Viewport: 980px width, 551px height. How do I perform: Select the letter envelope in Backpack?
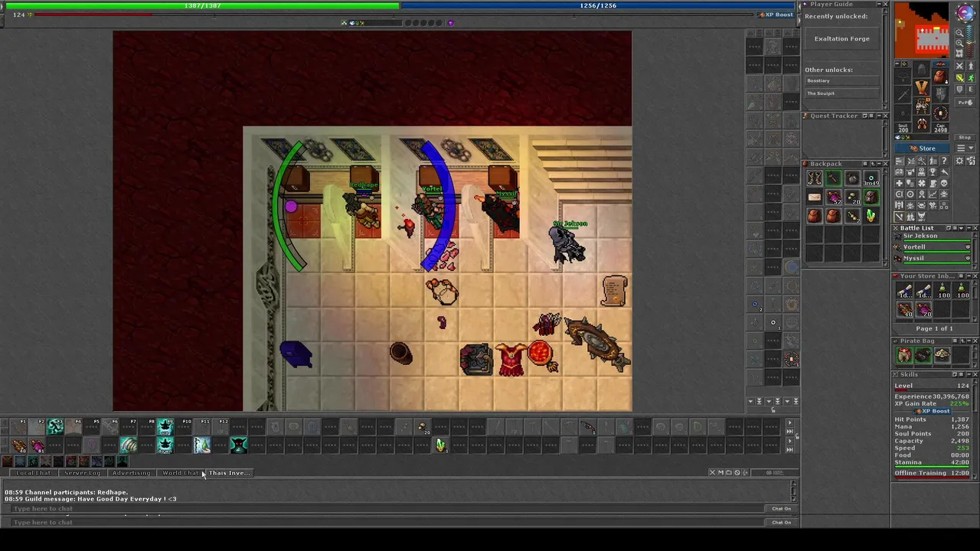coord(815,197)
